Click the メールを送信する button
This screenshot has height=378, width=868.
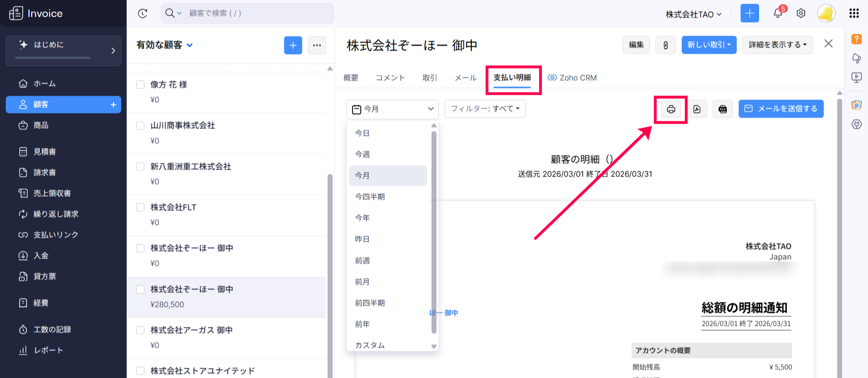[781, 109]
